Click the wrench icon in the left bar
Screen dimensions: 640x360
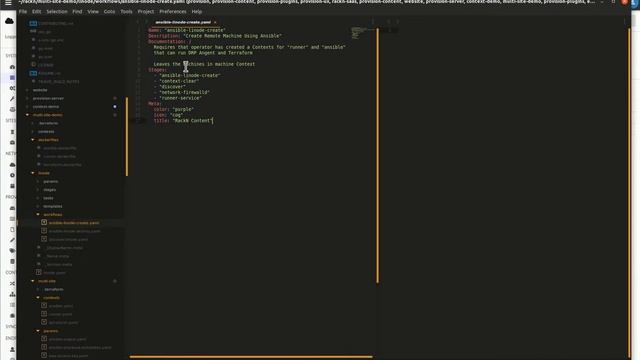click(12, 99)
